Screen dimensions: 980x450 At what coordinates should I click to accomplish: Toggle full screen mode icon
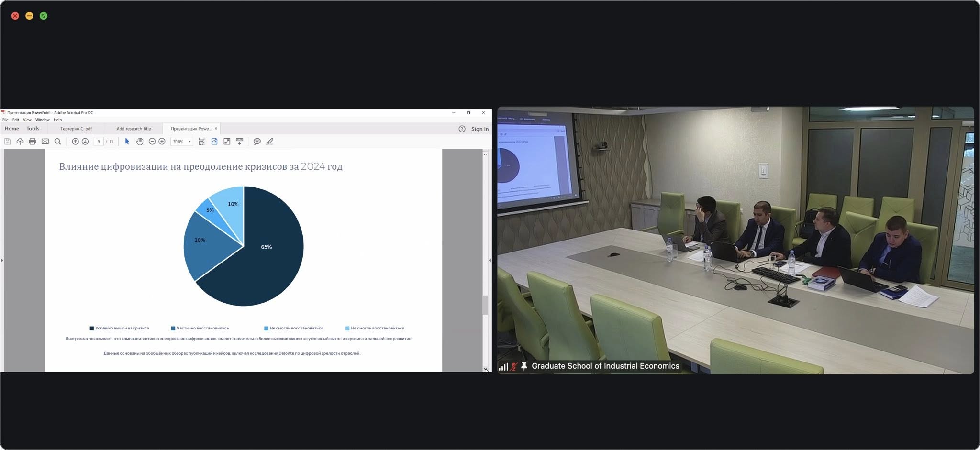227,142
